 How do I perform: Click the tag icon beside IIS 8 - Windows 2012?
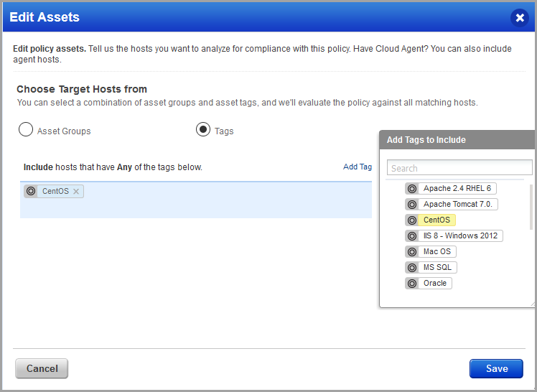(412, 236)
